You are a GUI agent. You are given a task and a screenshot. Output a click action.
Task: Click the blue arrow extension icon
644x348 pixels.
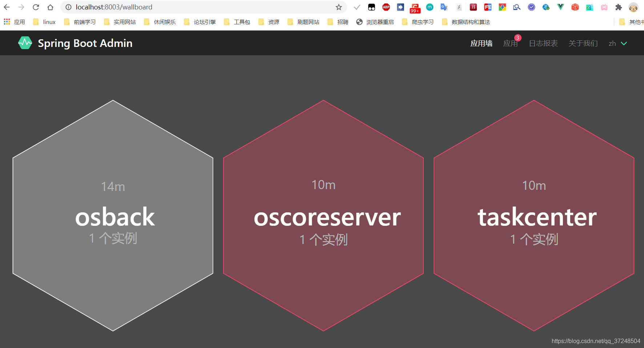coord(401,7)
